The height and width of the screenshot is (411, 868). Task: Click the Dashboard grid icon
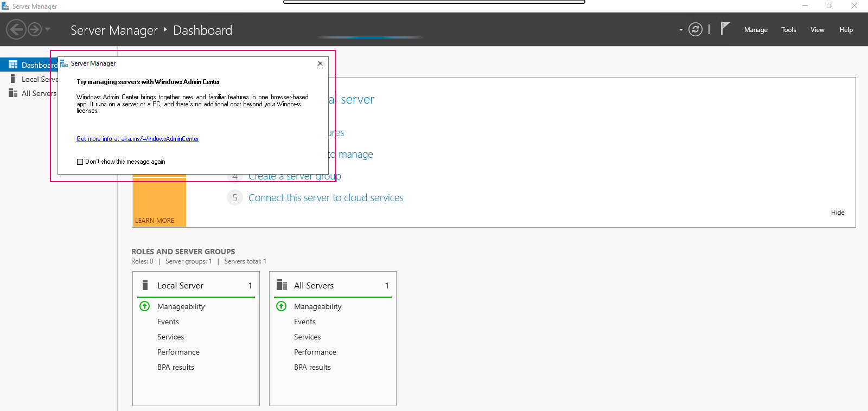tap(13, 65)
